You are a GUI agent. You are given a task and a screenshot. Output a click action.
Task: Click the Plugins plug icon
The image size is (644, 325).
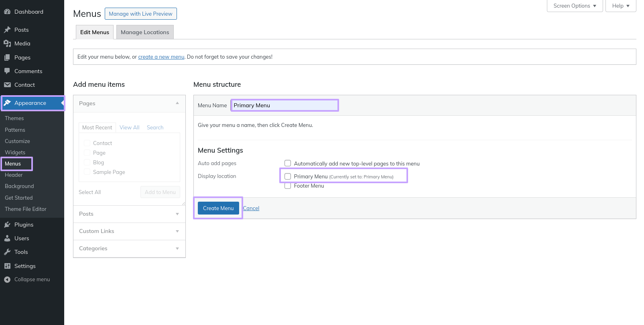pyautogui.click(x=7, y=225)
